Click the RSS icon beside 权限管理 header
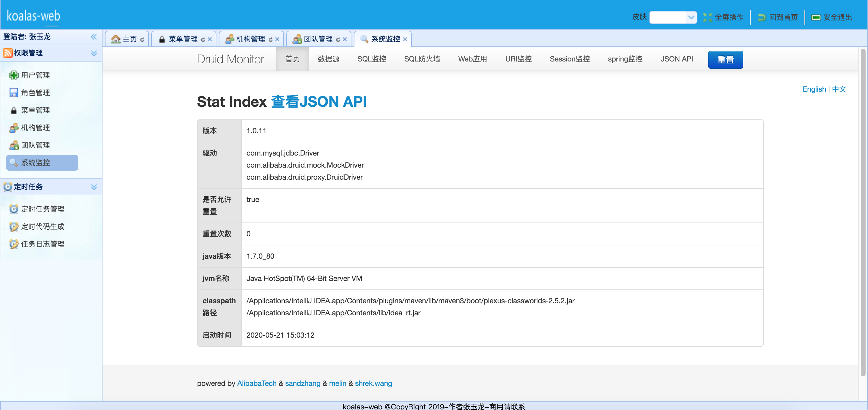Screen dimensions: 868x410 (8, 53)
